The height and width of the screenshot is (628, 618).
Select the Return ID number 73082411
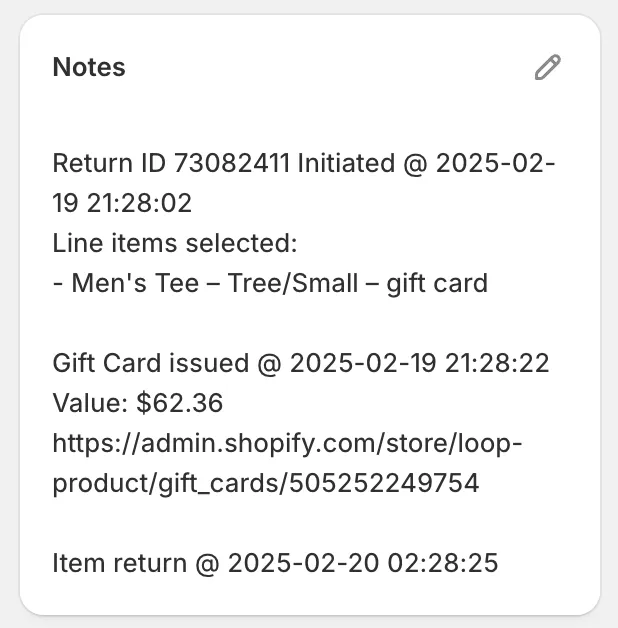point(232,163)
